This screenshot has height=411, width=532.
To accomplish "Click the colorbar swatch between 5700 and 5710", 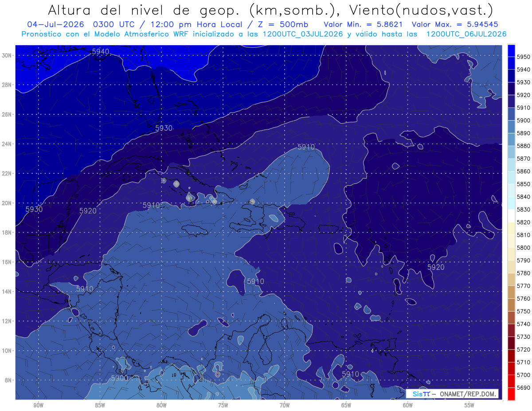I will tap(511, 368).
